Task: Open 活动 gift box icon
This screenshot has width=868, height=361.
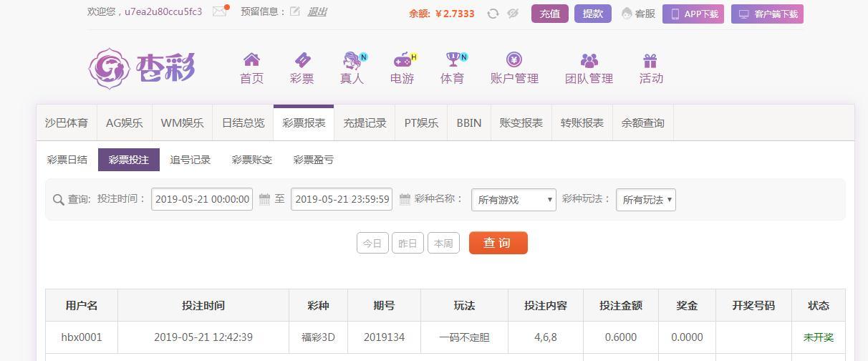Action: click(650, 60)
